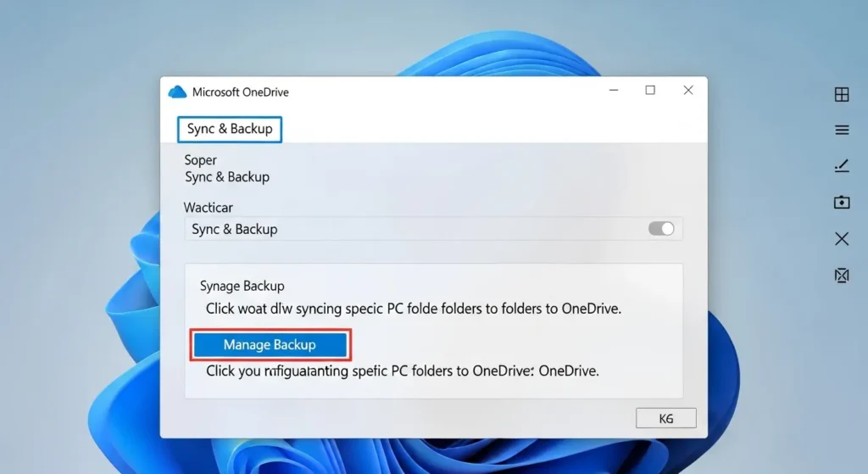The image size is (868, 474).
Task: Click the Soper label
Action: (x=200, y=160)
